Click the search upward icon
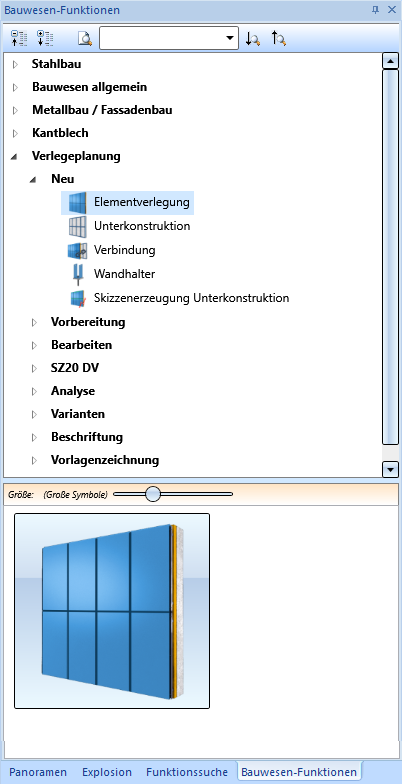402x784 pixels. tap(278, 38)
